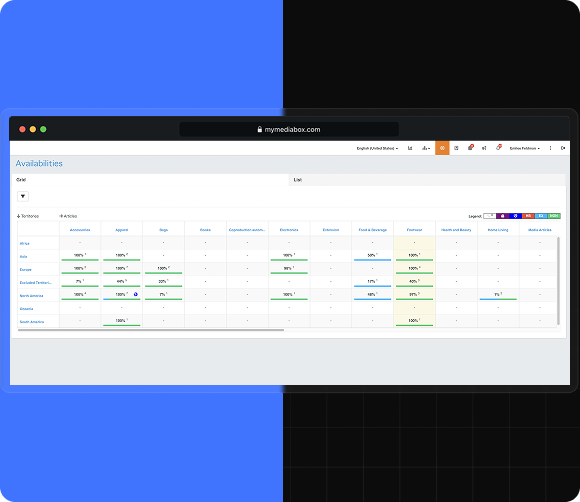Open the Extension column header link
The width and height of the screenshot is (580, 502).
point(331,230)
